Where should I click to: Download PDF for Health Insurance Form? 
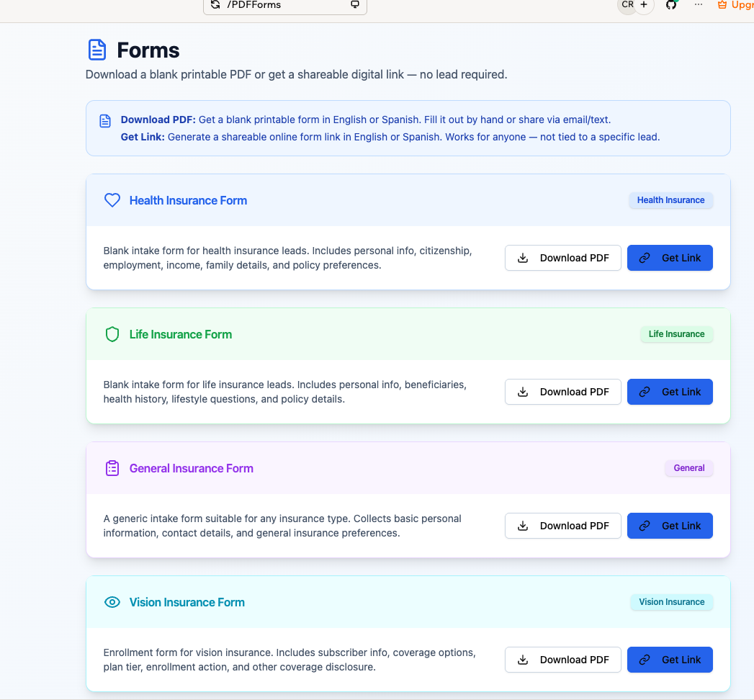coord(563,258)
